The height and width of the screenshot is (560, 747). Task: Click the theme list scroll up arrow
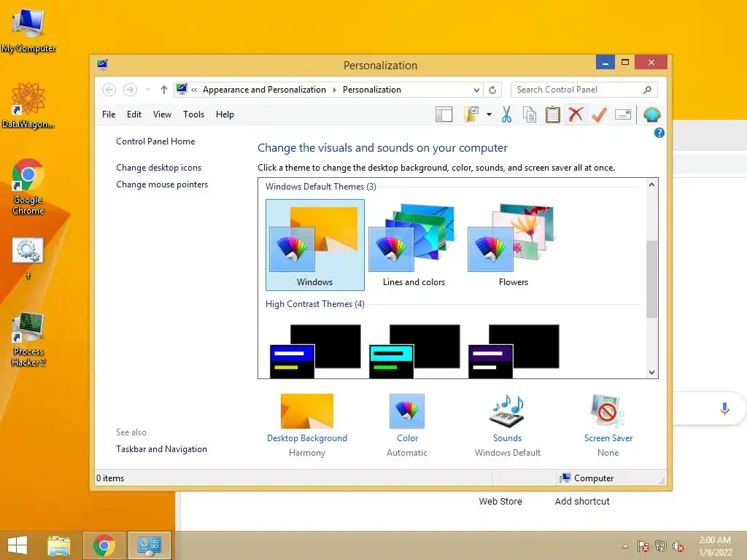click(x=651, y=184)
